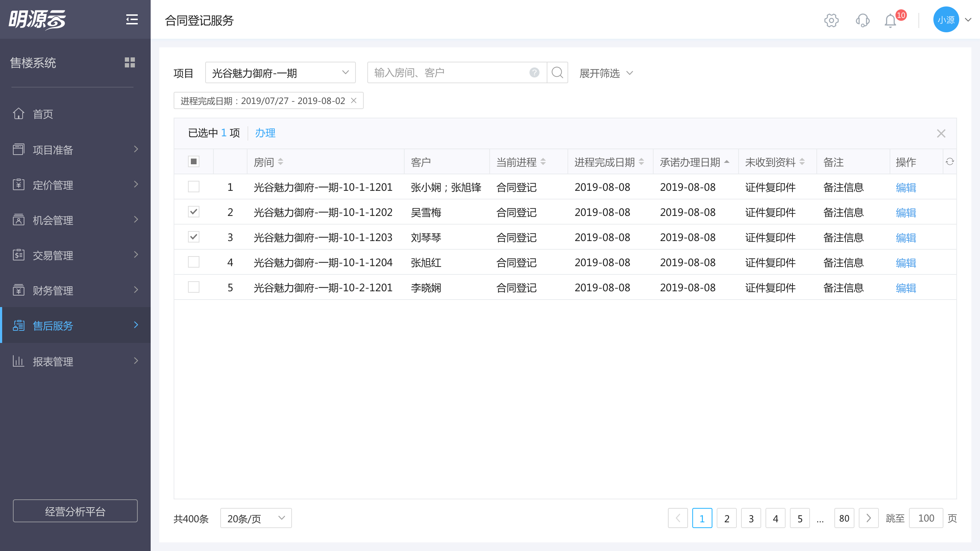Expand 定价管理 submenu chevron
This screenshot has width=980, height=551.
click(x=136, y=184)
